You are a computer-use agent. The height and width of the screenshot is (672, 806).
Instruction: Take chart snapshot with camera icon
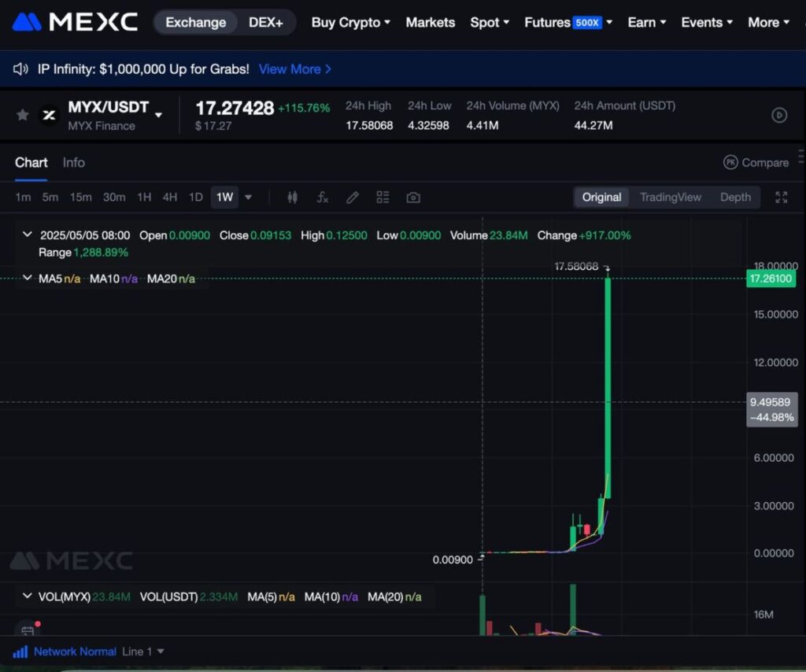(x=413, y=198)
